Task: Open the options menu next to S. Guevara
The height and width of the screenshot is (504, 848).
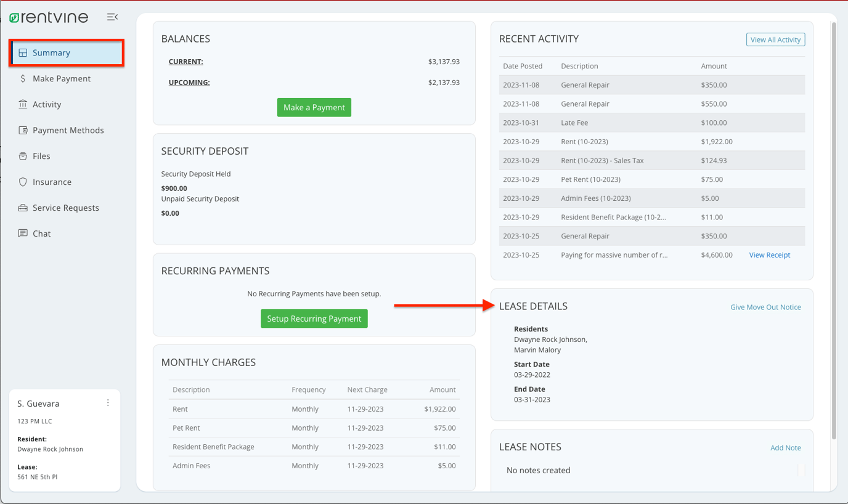Action: click(x=108, y=402)
